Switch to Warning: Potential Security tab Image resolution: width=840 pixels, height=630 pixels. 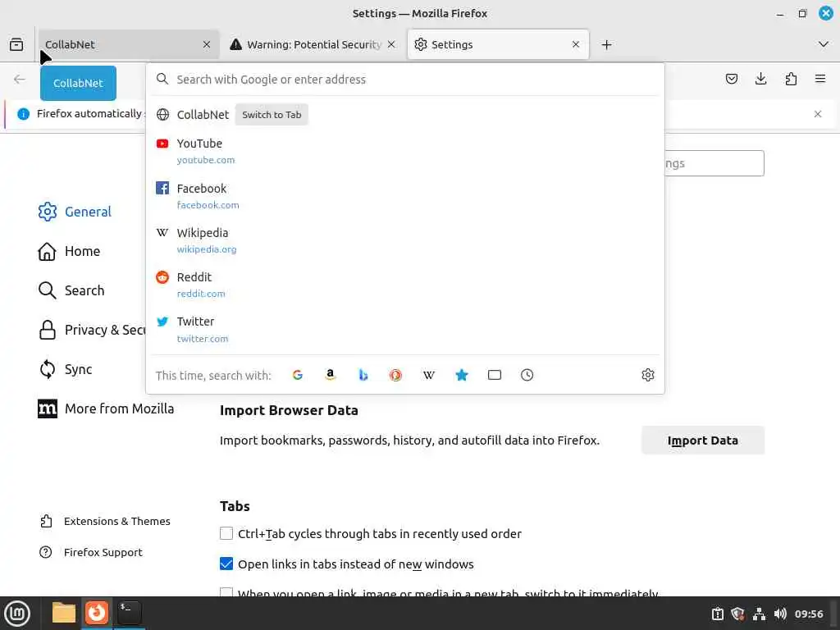(313, 44)
